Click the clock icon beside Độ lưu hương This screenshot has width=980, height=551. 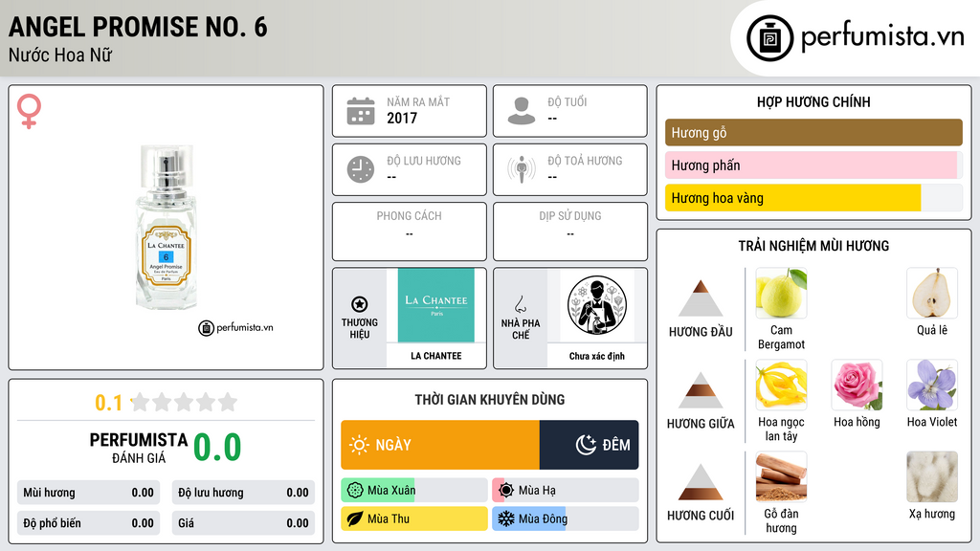point(361,169)
